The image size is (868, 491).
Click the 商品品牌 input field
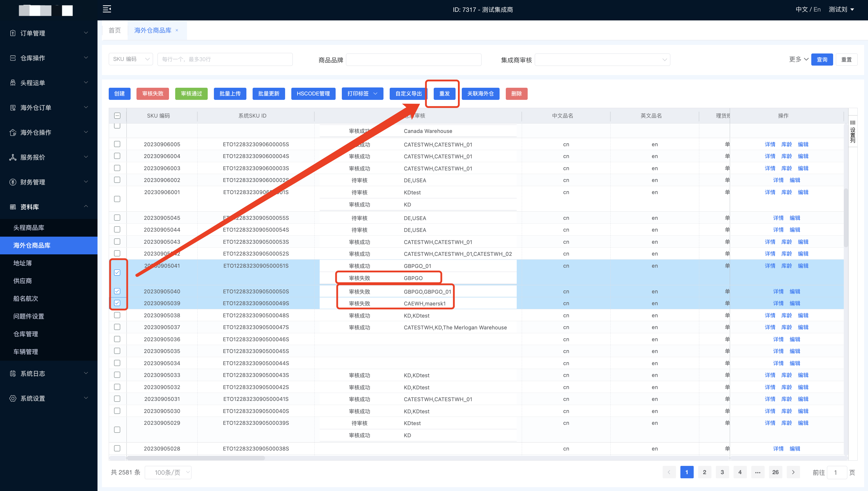click(414, 60)
